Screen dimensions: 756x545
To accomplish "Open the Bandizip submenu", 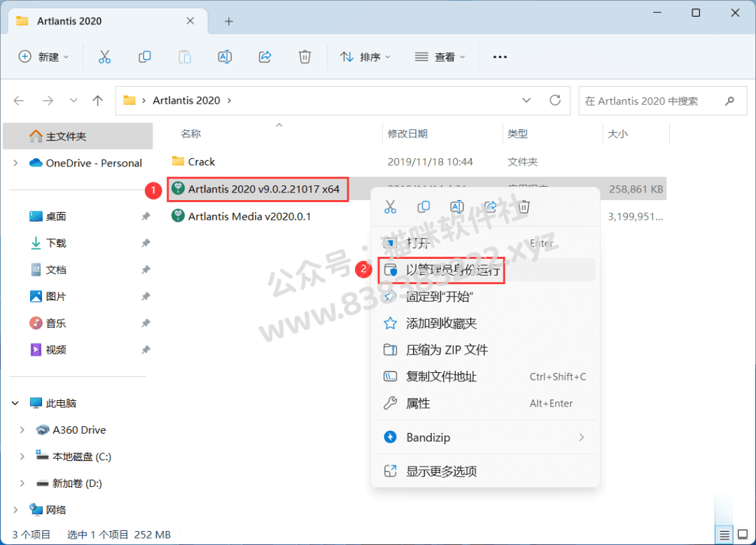I will (486, 437).
